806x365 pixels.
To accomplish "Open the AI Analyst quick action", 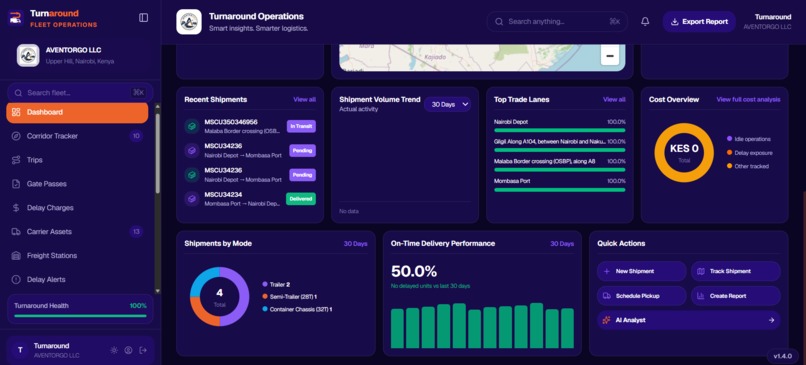I will tap(688, 320).
